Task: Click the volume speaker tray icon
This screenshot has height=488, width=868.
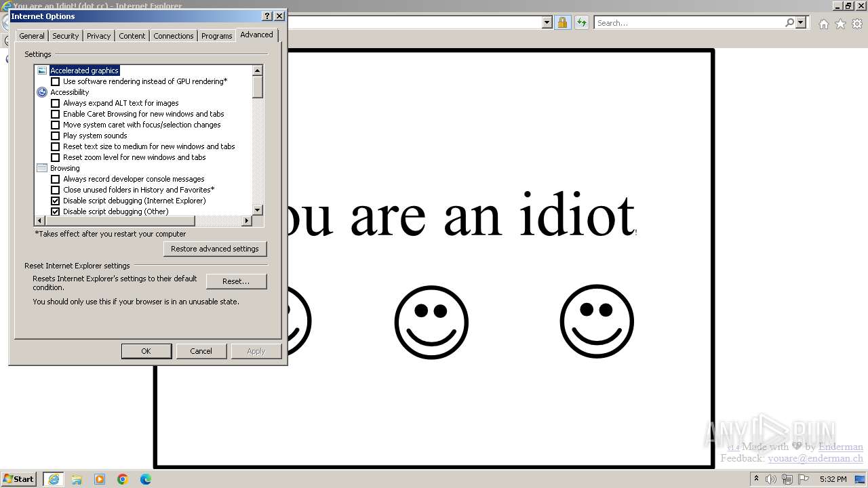Action: tap(771, 479)
